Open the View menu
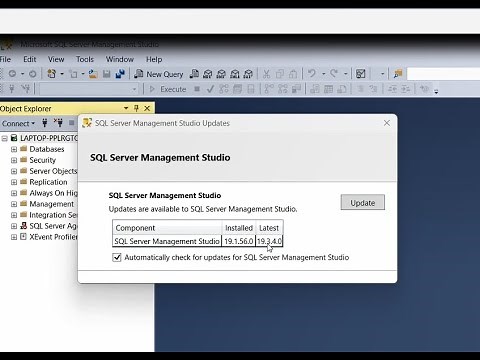The width and height of the screenshot is (480, 360). [x=56, y=59]
